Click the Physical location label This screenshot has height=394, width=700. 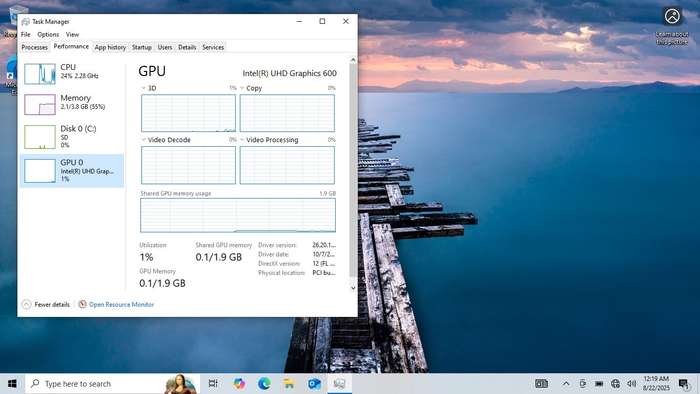(281, 273)
